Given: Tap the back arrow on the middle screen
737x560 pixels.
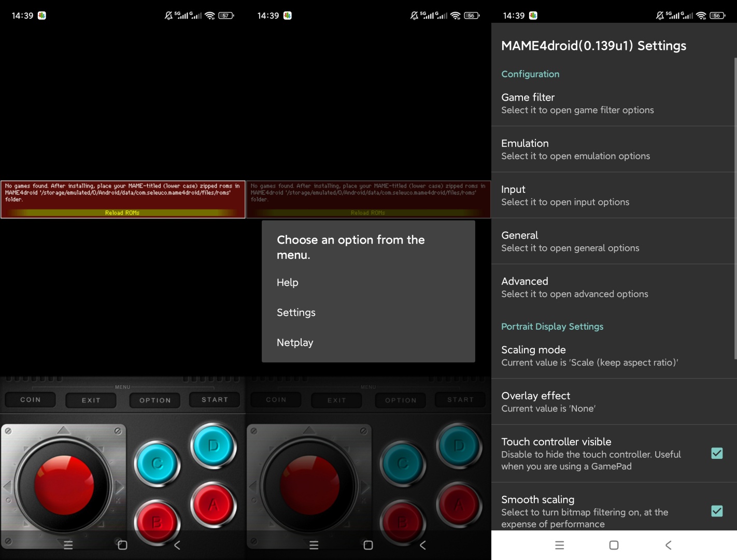Looking at the screenshot, I should pos(423,545).
